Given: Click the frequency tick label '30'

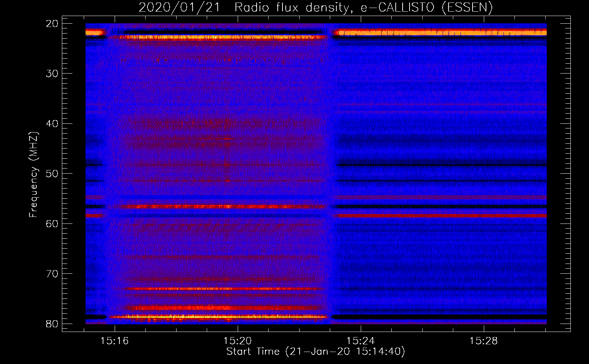Looking at the screenshot, I should (x=52, y=74).
